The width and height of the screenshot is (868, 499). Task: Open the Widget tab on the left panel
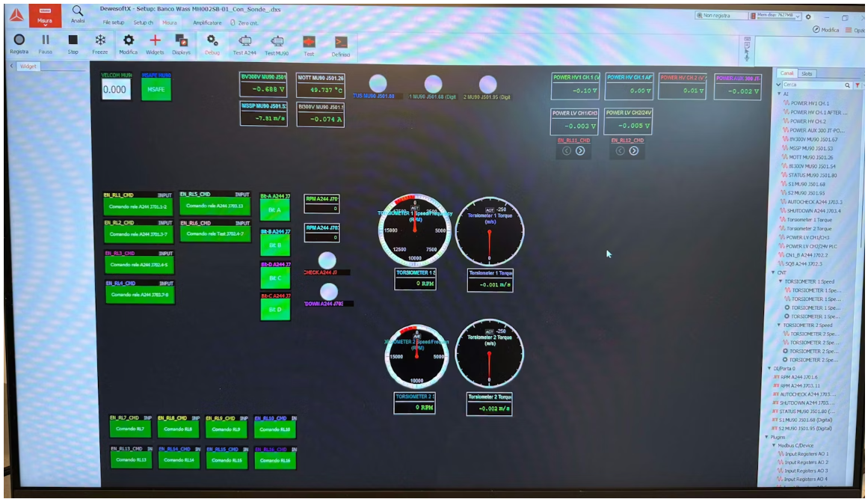(28, 66)
